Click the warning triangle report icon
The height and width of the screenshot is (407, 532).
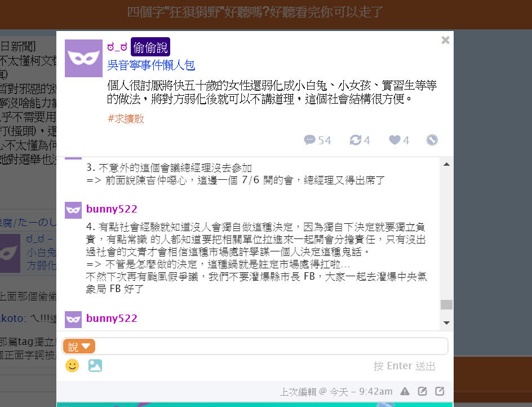405,391
